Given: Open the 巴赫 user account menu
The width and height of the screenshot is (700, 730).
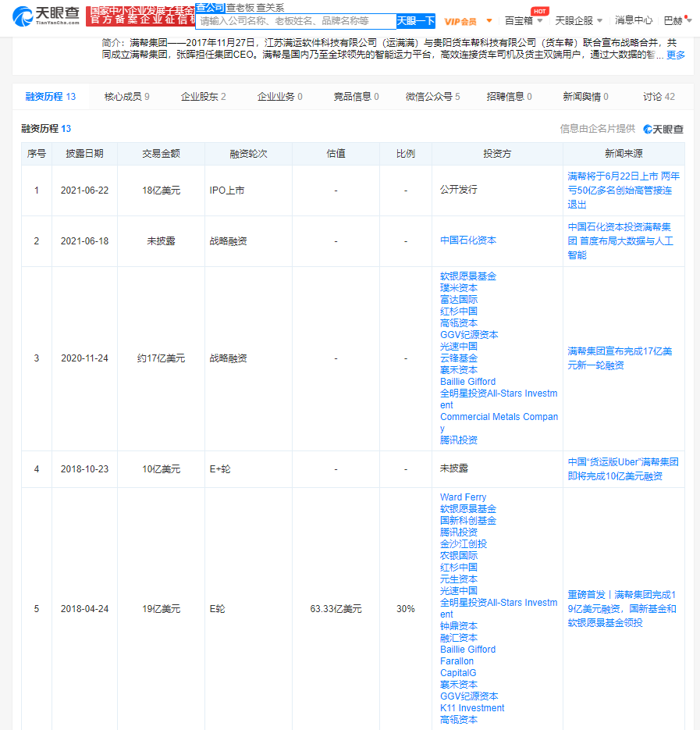Looking at the screenshot, I should tap(677, 20).
